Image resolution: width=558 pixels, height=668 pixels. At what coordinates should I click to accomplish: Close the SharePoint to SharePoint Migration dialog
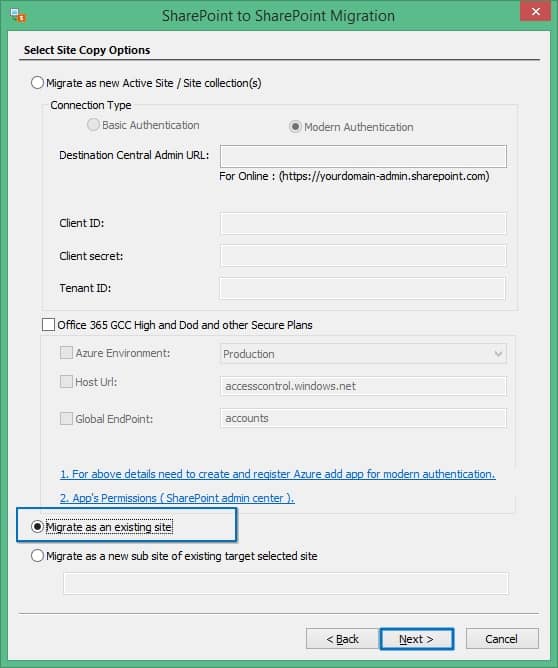point(535,12)
